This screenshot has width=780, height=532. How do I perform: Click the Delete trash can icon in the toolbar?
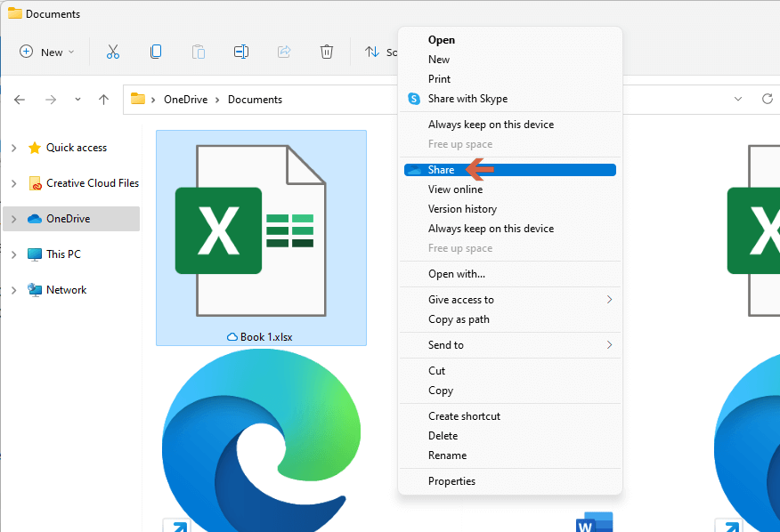(x=326, y=52)
